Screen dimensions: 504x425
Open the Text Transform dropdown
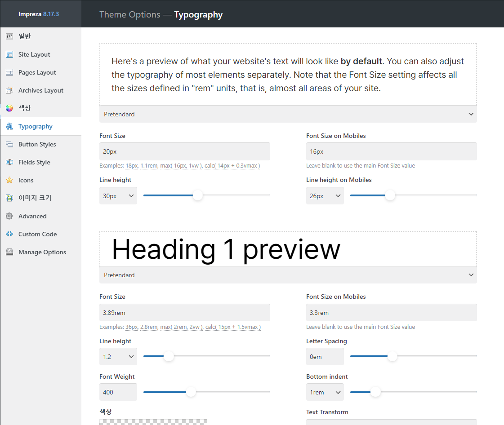coord(391,422)
